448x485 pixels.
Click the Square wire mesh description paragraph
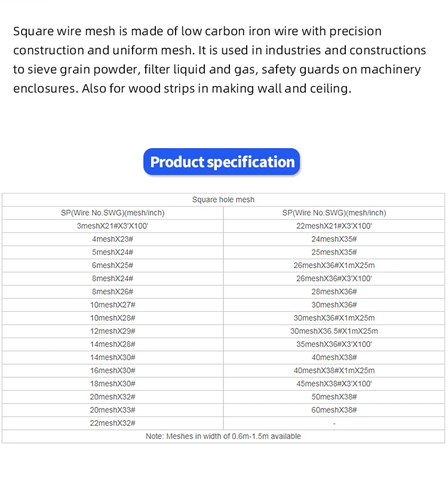tap(219, 60)
